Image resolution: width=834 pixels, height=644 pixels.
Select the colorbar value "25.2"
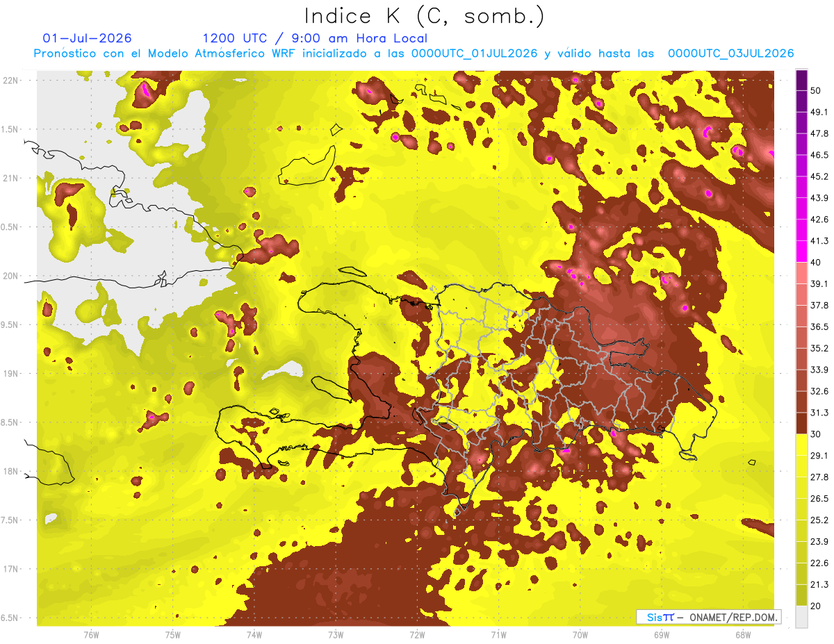coord(819,520)
